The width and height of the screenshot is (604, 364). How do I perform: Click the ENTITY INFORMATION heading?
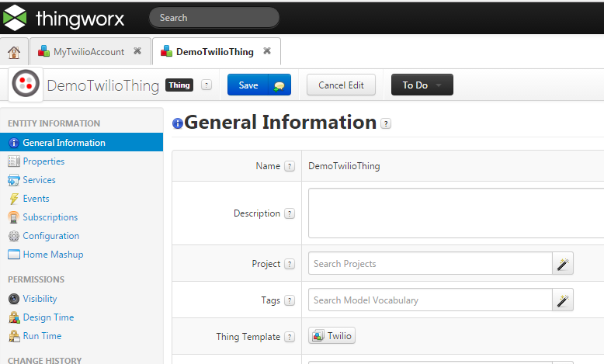coord(54,123)
